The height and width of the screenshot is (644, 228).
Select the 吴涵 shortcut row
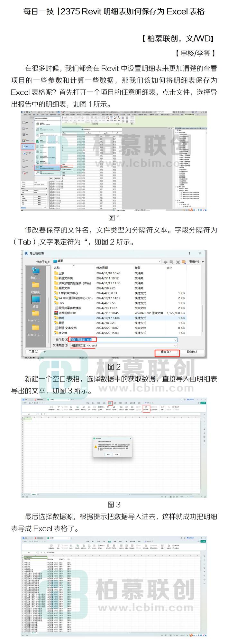tap(120, 323)
